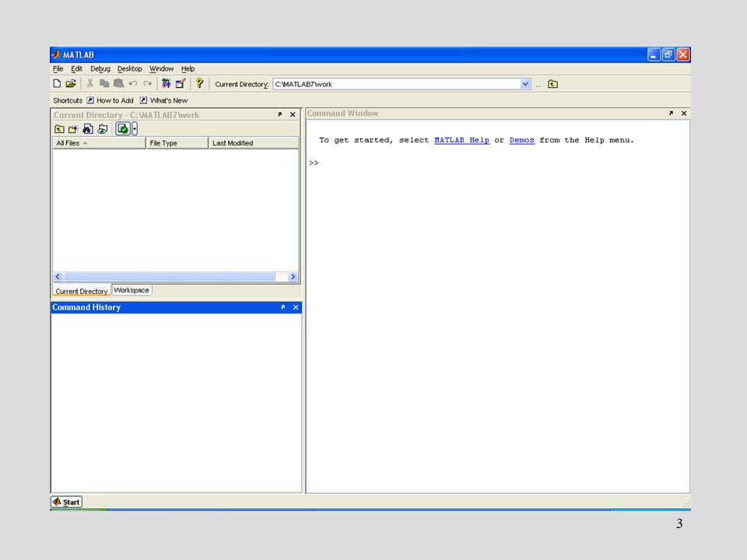Open the Help menu

click(188, 68)
